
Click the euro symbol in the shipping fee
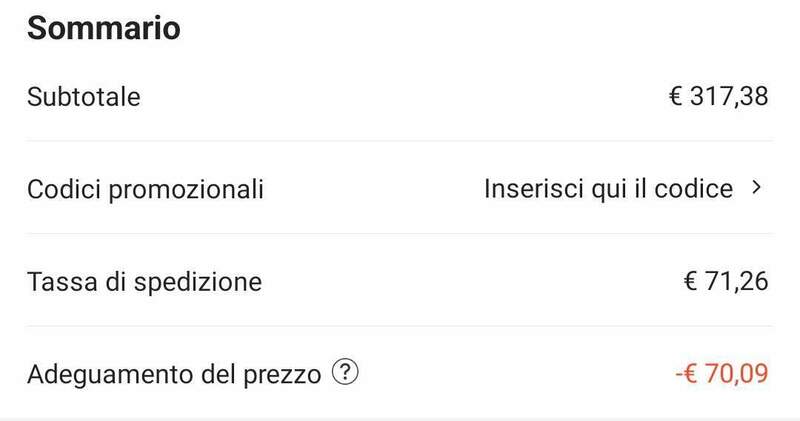point(690,281)
